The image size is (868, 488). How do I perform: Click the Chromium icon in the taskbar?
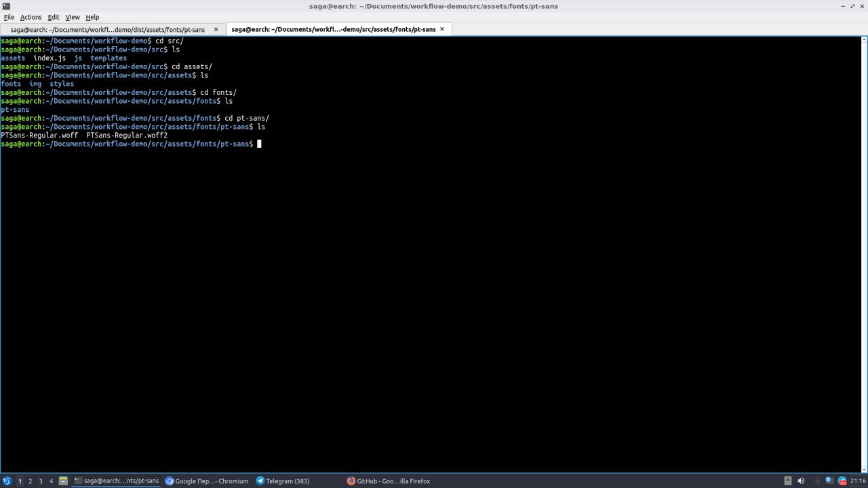(x=170, y=481)
